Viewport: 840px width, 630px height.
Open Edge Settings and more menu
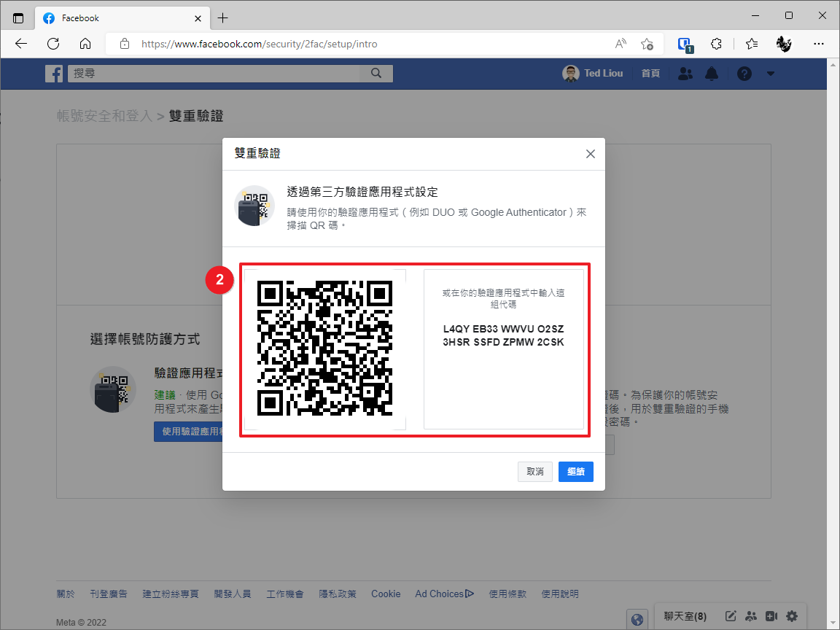(819, 44)
